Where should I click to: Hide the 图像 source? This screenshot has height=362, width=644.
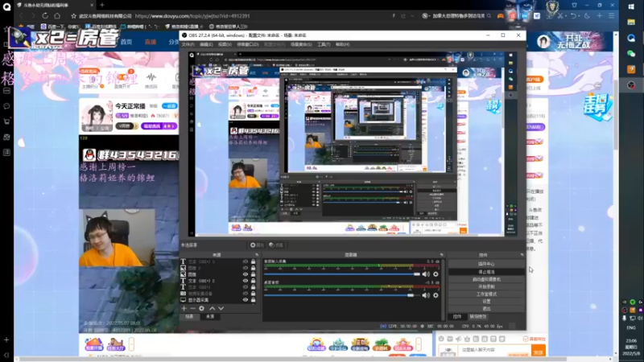click(x=246, y=274)
